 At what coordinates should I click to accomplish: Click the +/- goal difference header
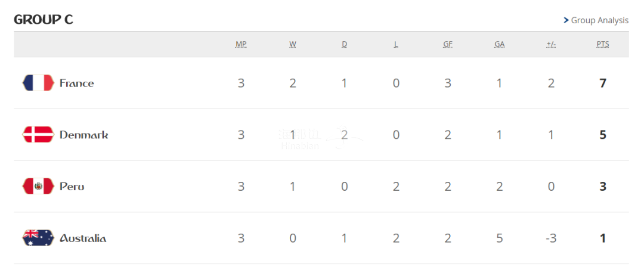coord(551,44)
